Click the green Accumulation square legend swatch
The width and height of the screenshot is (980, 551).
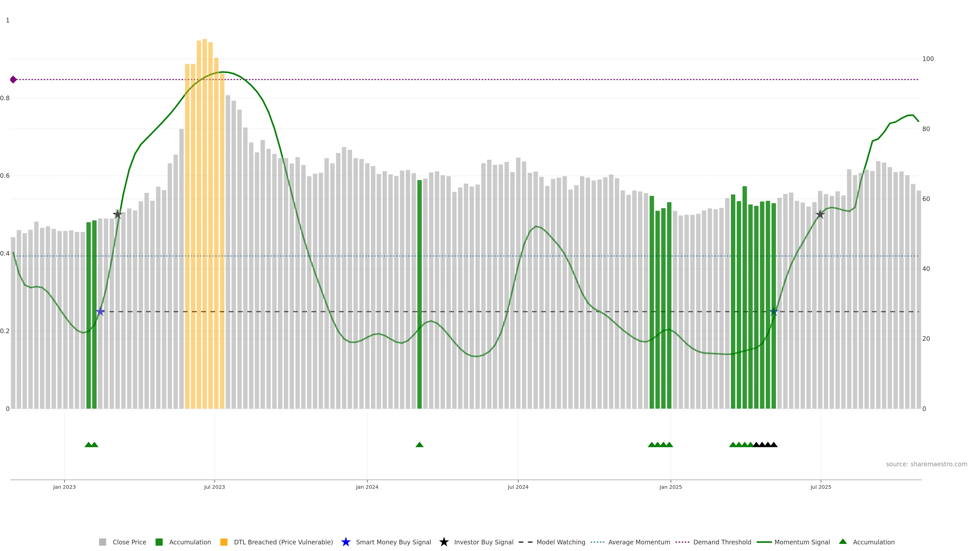click(159, 542)
